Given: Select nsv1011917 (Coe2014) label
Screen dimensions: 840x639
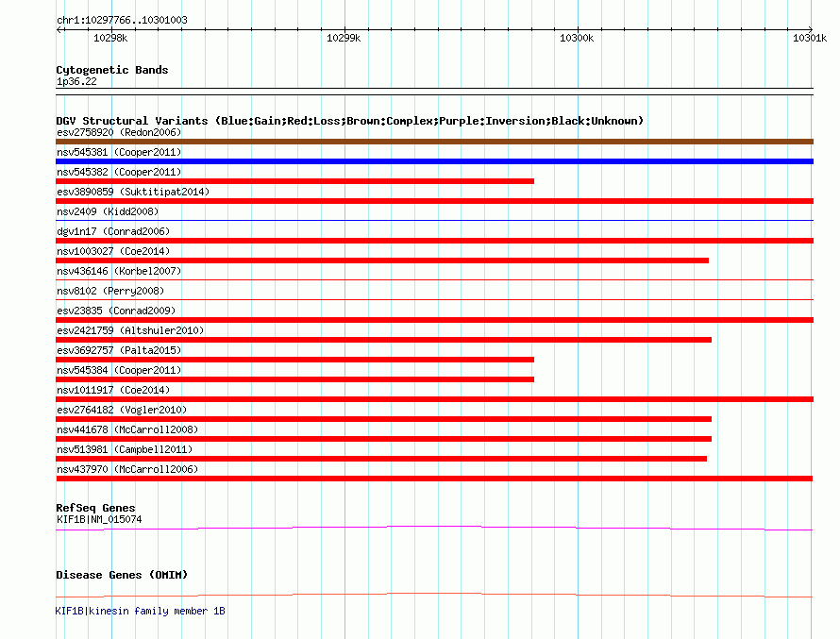Looking at the screenshot, I should point(113,390).
